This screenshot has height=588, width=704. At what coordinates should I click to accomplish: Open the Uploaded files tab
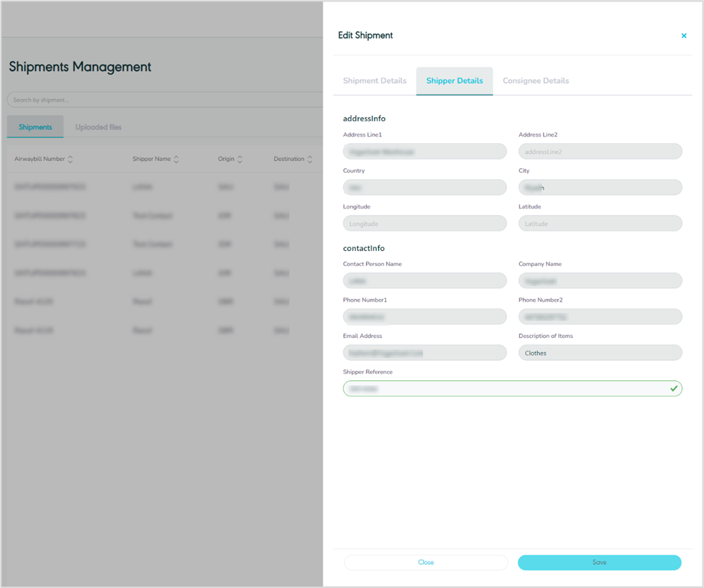pyautogui.click(x=99, y=127)
